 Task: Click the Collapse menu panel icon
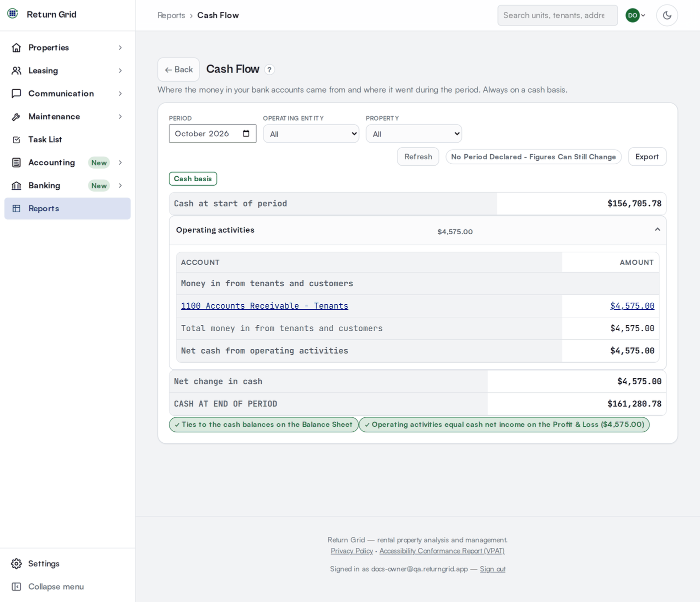pos(16,586)
